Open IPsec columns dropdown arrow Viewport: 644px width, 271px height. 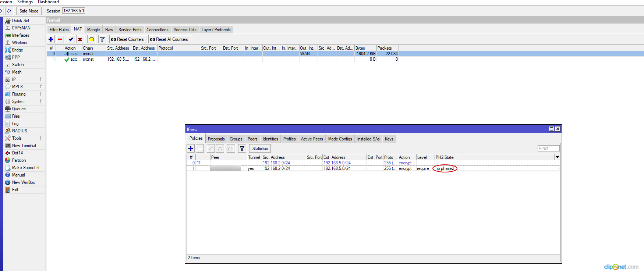[x=557, y=157]
